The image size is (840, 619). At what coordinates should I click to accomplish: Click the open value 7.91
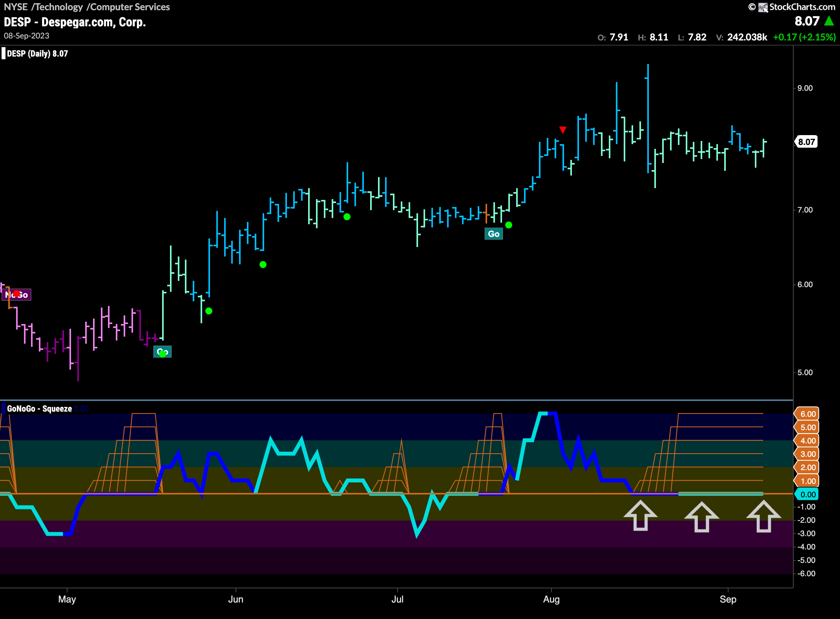tap(619, 37)
